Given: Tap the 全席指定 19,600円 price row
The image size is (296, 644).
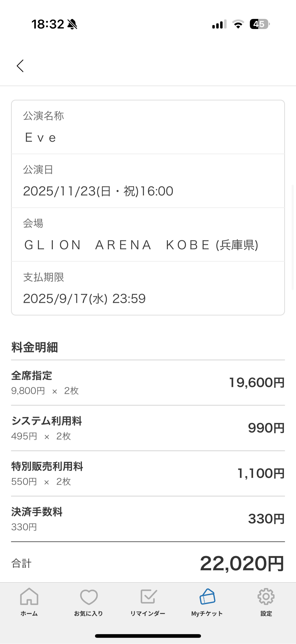Looking at the screenshot, I should [148, 383].
